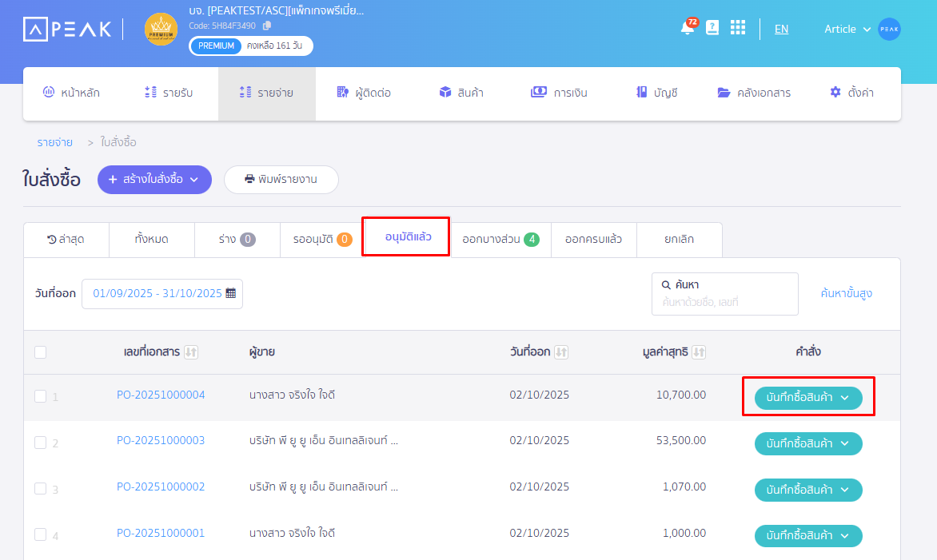Check the select-all checkbox in table header
This screenshot has height=560, width=937.
[x=40, y=351]
